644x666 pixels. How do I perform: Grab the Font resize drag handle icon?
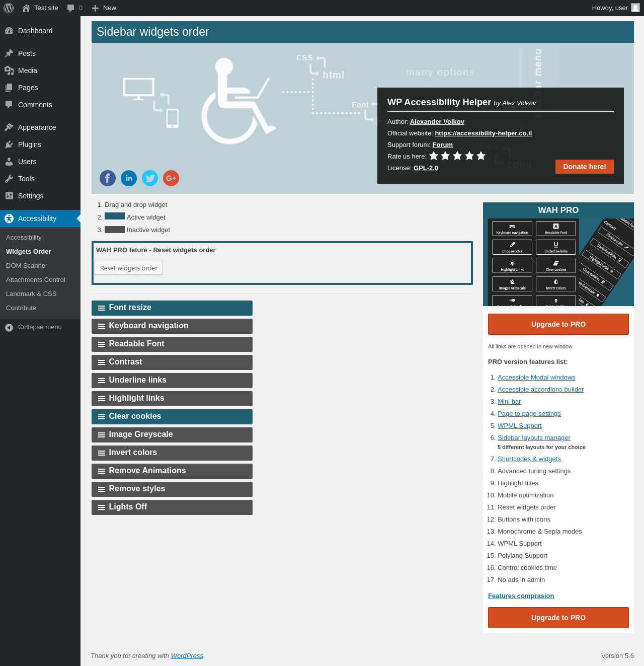(x=102, y=308)
